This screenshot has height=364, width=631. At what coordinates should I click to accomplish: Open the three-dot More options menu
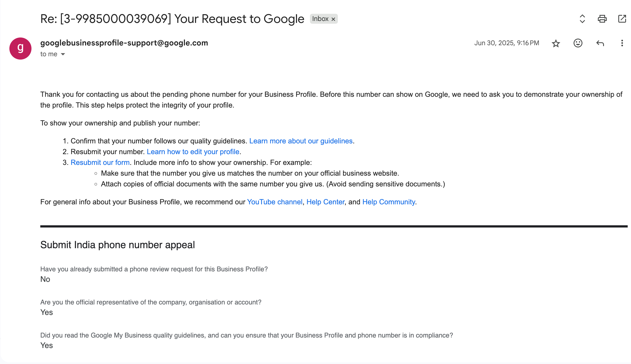(x=622, y=43)
